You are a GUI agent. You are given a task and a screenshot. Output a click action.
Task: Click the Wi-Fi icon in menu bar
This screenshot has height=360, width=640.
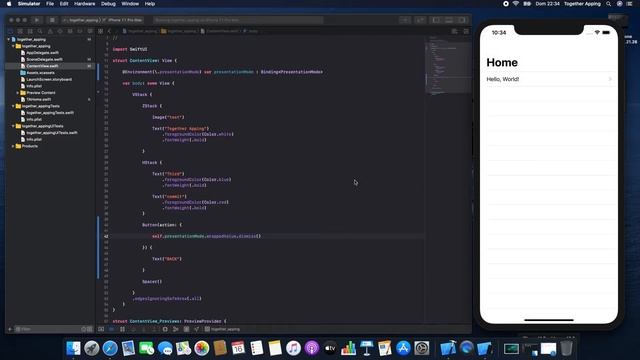(x=516, y=4)
